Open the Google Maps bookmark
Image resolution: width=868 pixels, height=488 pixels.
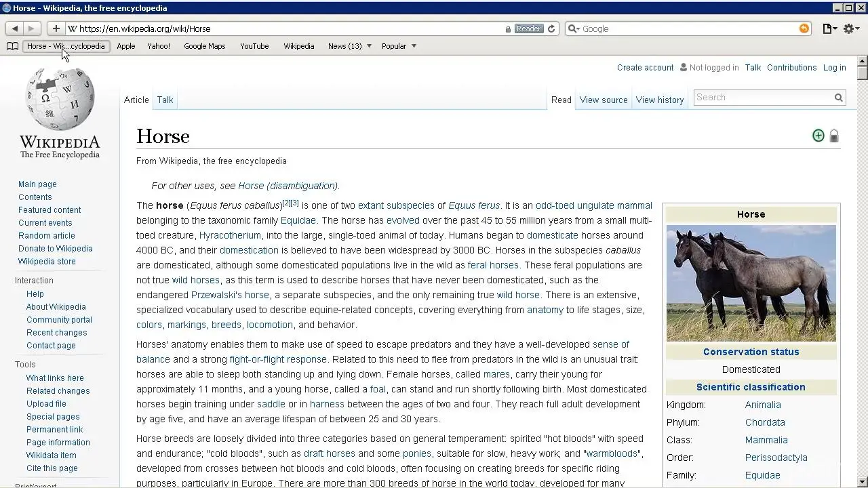click(x=205, y=46)
